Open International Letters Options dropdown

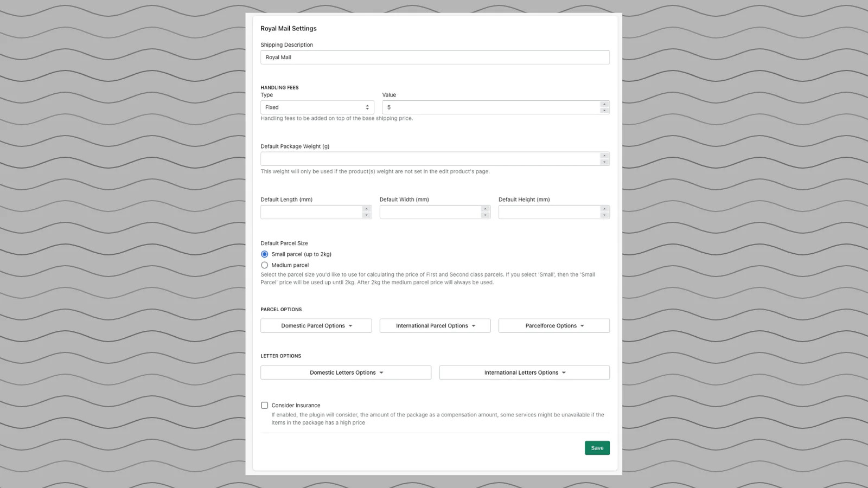click(x=524, y=373)
